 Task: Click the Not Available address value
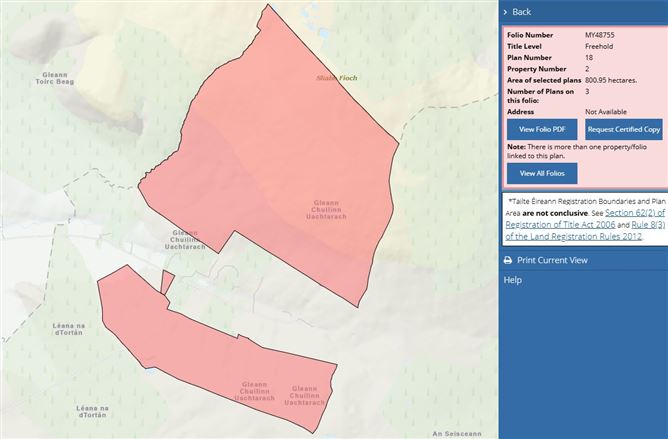pos(608,111)
